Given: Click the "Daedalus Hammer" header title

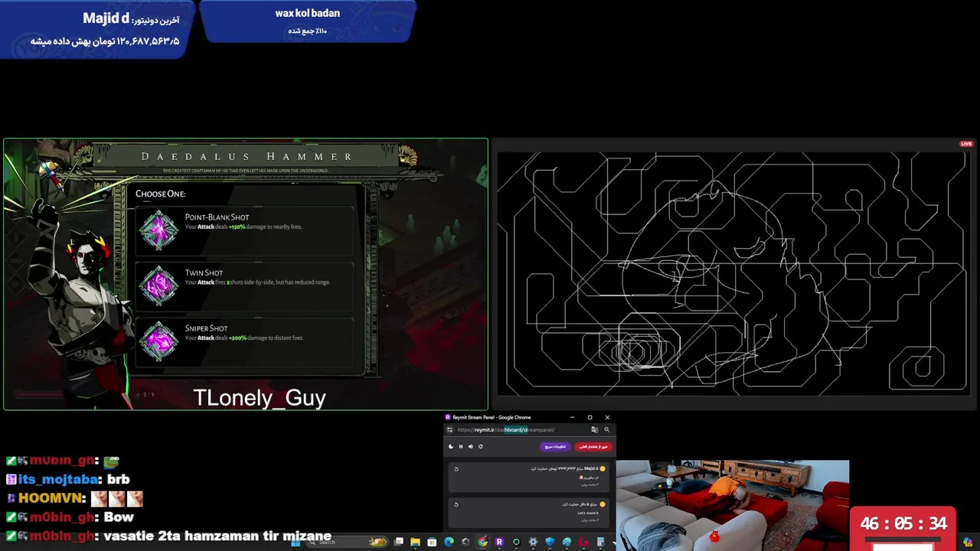Looking at the screenshot, I should pos(247,156).
